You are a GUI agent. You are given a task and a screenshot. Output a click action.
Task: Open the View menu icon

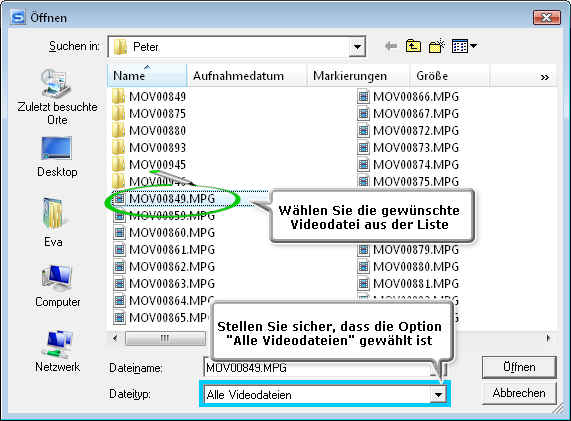click(464, 46)
